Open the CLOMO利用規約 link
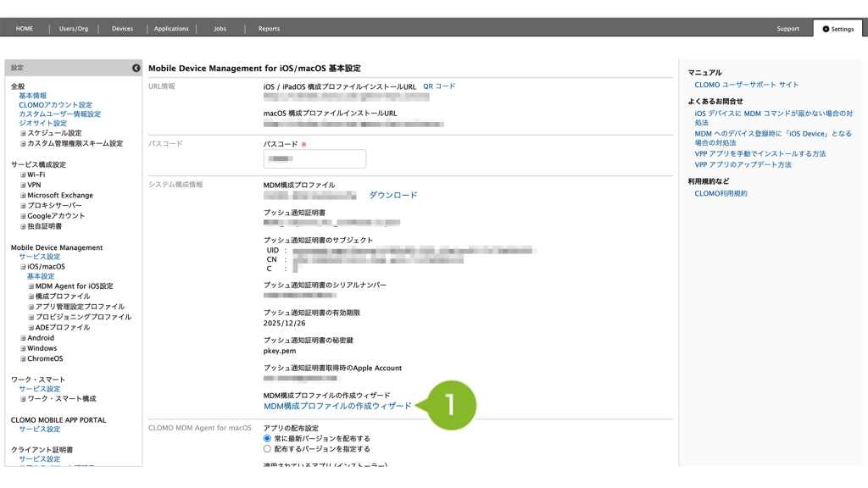The width and height of the screenshot is (868, 488). pyautogui.click(x=721, y=193)
